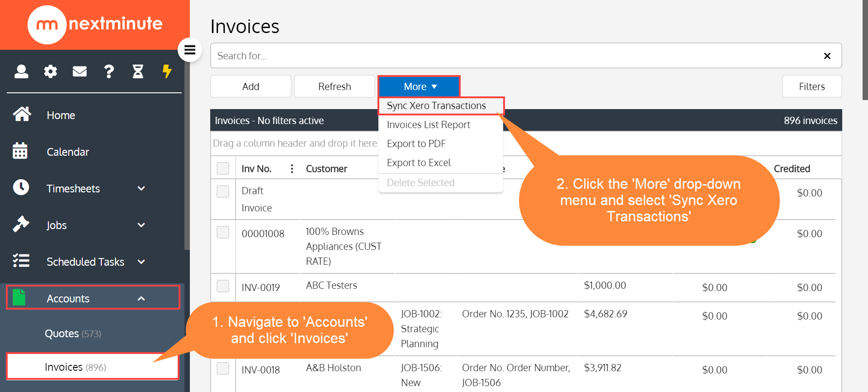Select checkbox for invoice INV-0019
Image resolution: width=868 pixels, height=392 pixels.
click(223, 286)
